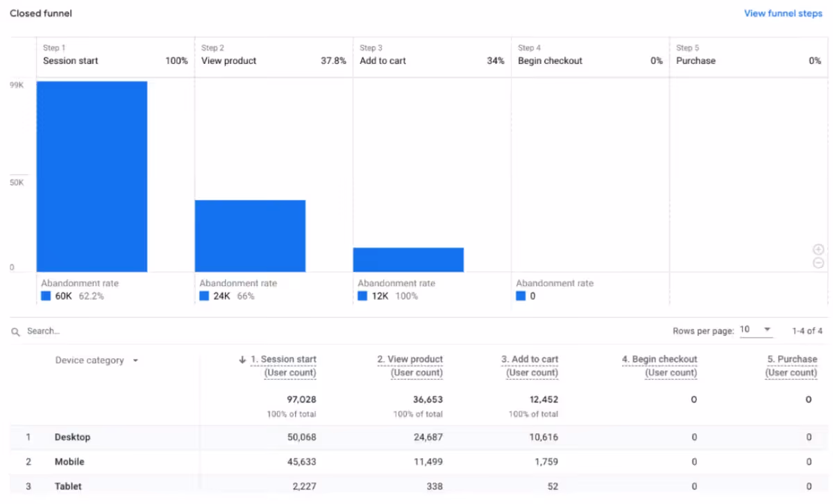Click the Step 5 Purchase header
Image resolution: width=833 pixels, height=504 pixels.
748,55
